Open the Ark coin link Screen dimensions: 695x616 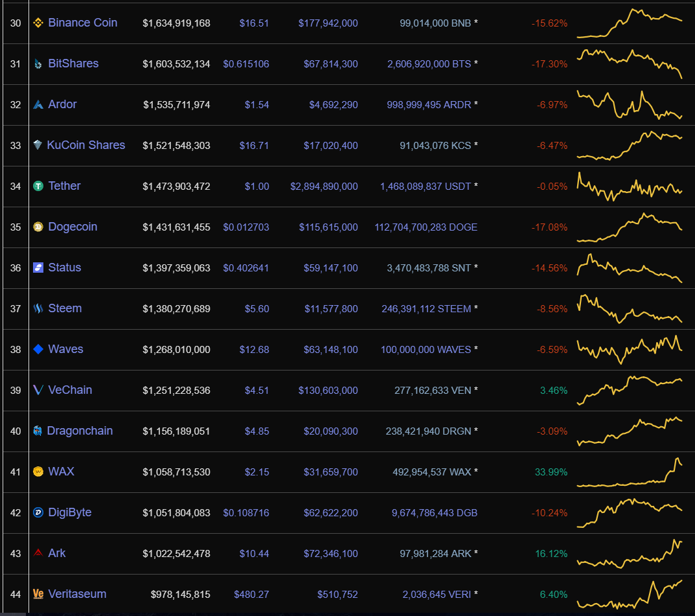pyautogui.click(x=57, y=553)
